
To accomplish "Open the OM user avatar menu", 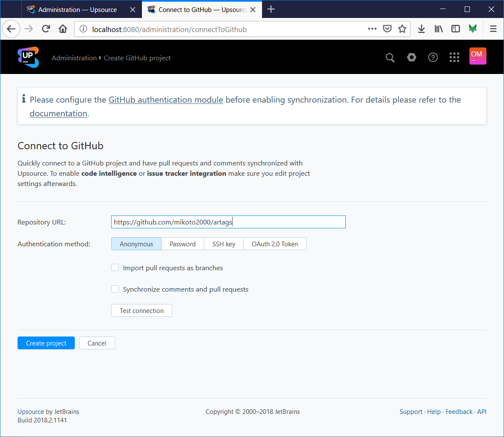I will (477, 56).
